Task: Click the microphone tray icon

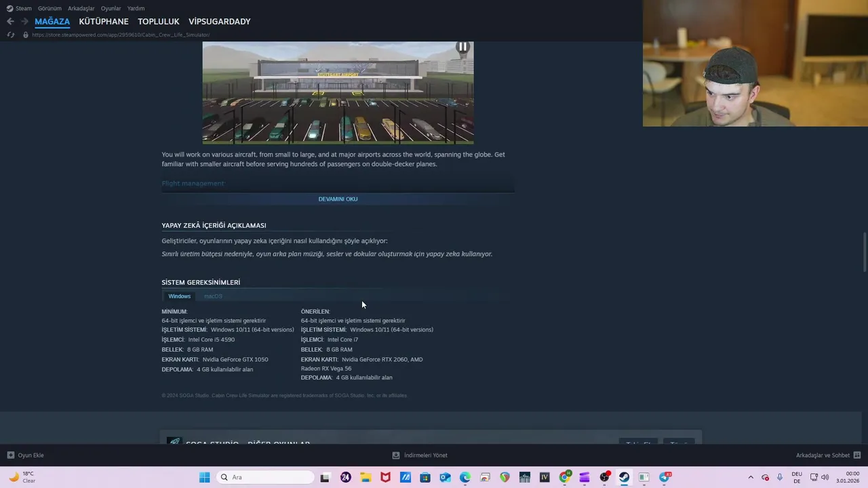Action: click(780, 477)
